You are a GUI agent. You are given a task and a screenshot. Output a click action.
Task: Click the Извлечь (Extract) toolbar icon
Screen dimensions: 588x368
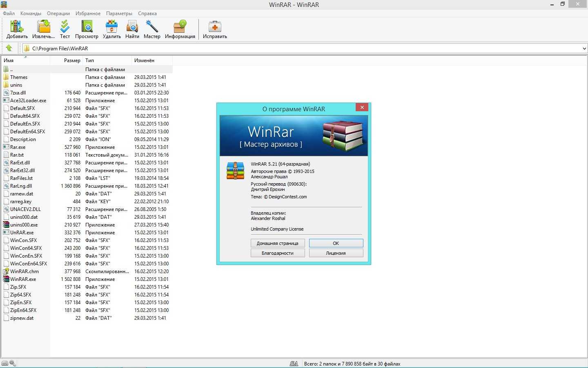point(43,27)
